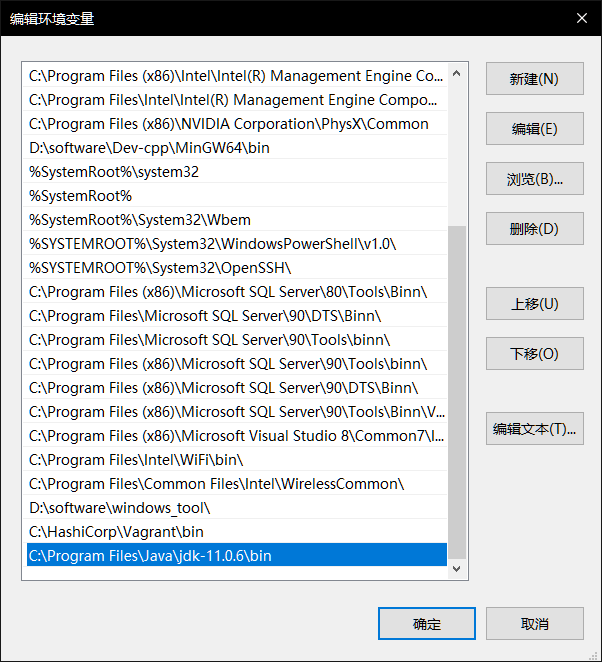
Task: Select the highlighted Java\jdk-11.0.6\bin entry
Action: [x=237, y=555]
